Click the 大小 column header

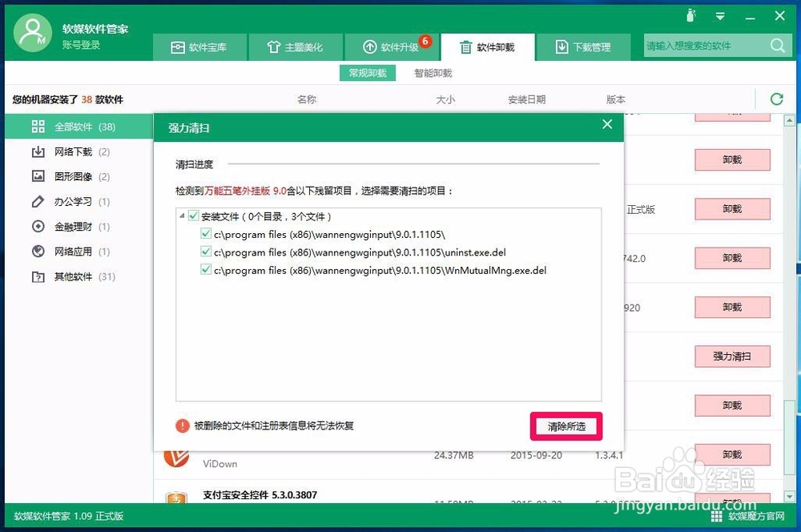coord(445,99)
